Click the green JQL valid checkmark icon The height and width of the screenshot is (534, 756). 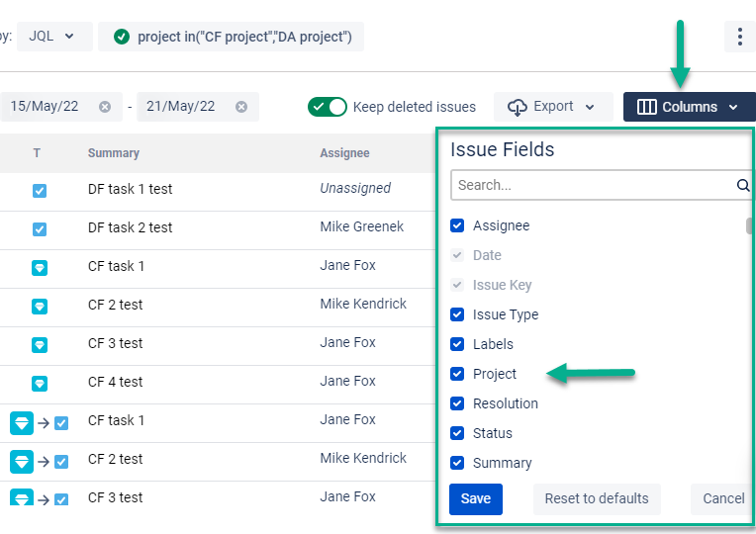point(122,37)
